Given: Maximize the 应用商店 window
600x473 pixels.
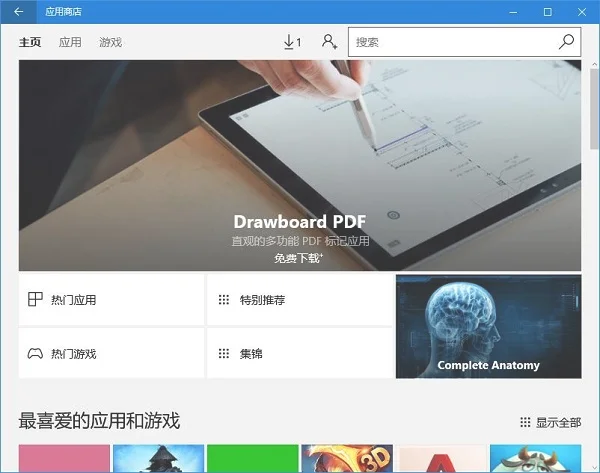Looking at the screenshot, I should [x=548, y=12].
